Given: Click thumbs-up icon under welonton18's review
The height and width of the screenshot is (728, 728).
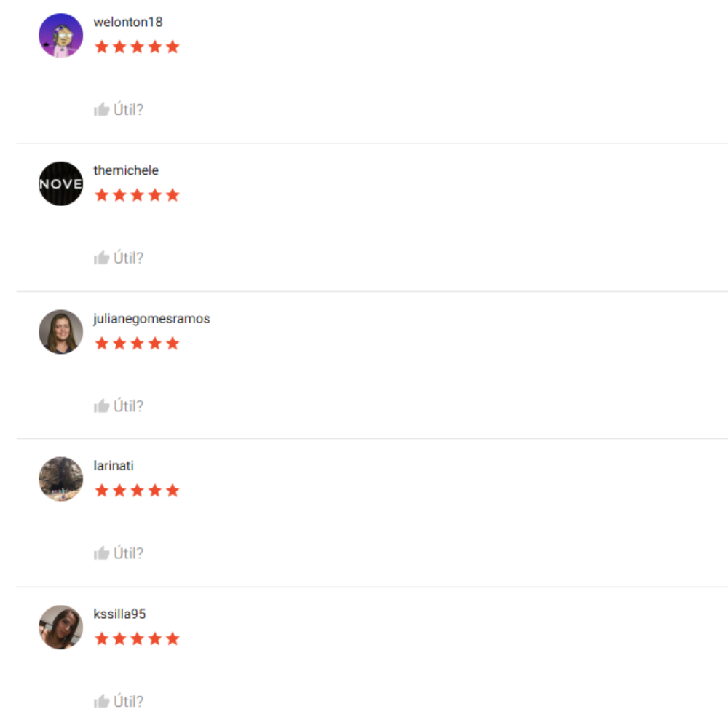Looking at the screenshot, I should 101,110.
